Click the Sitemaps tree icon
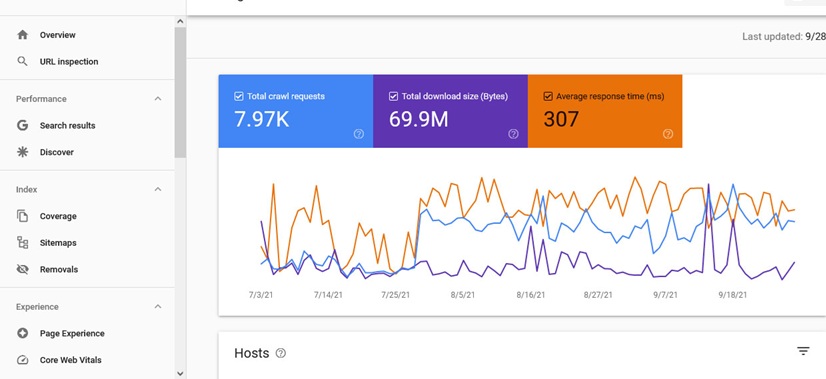 22,242
